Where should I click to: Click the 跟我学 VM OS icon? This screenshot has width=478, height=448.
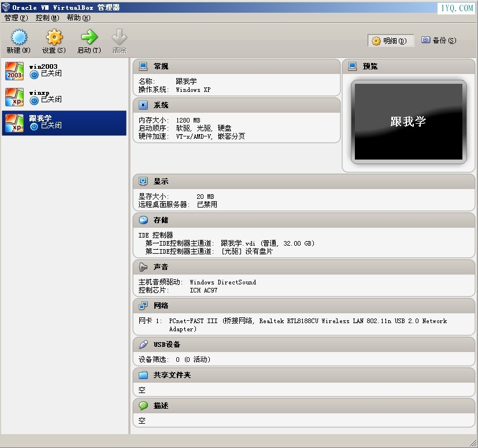point(14,123)
